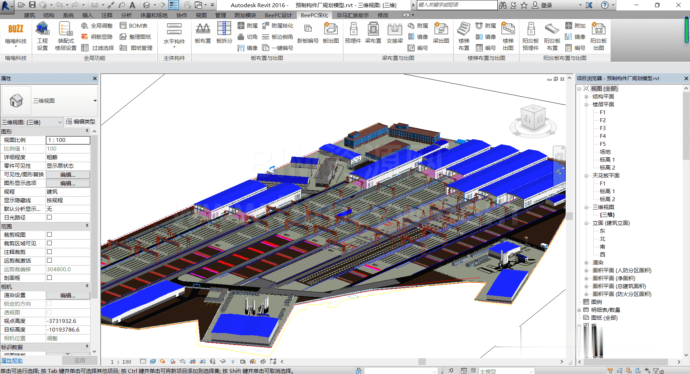
Task: Open the 阳台板布置 balcony layout tool
Action: pyautogui.click(x=552, y=36)
